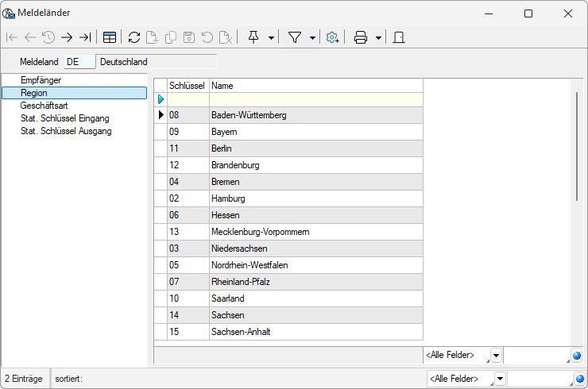Switch to table view icon
This screenshot has width=588, height=389.
pos(110,37)
